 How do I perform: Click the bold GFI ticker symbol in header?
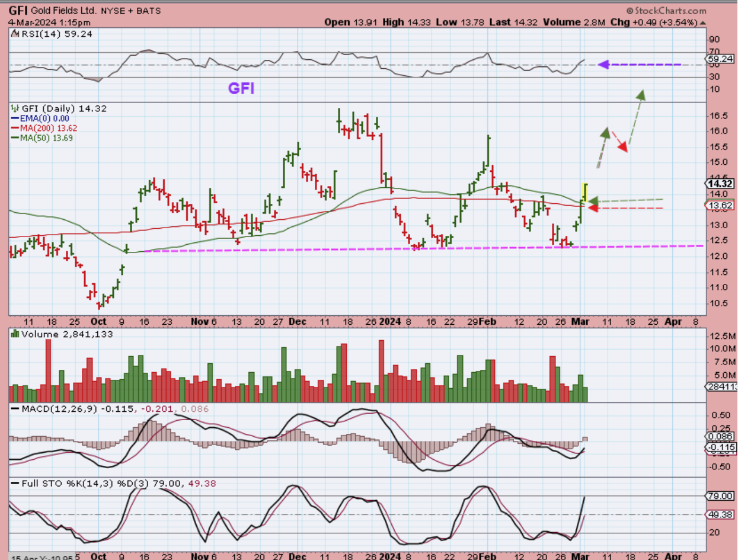[19, 11]
